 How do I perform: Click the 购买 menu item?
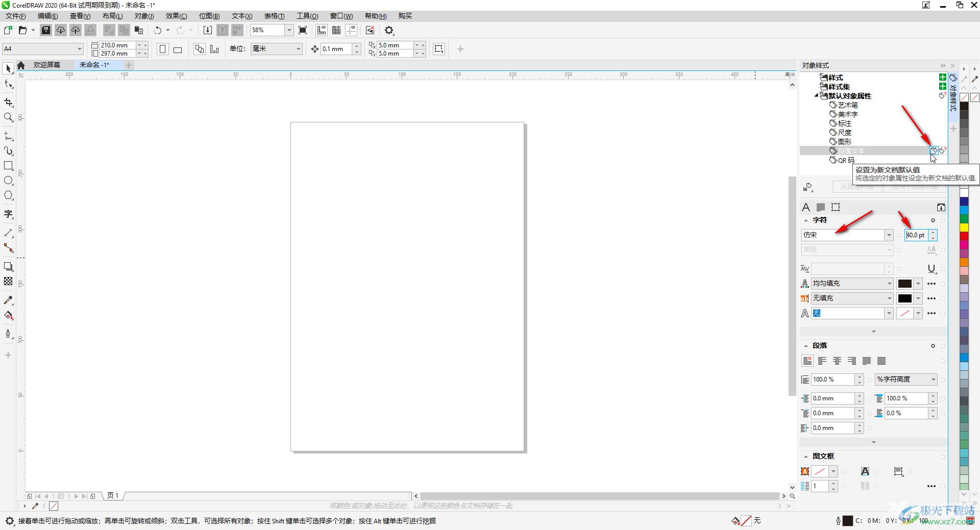(405, 16)
